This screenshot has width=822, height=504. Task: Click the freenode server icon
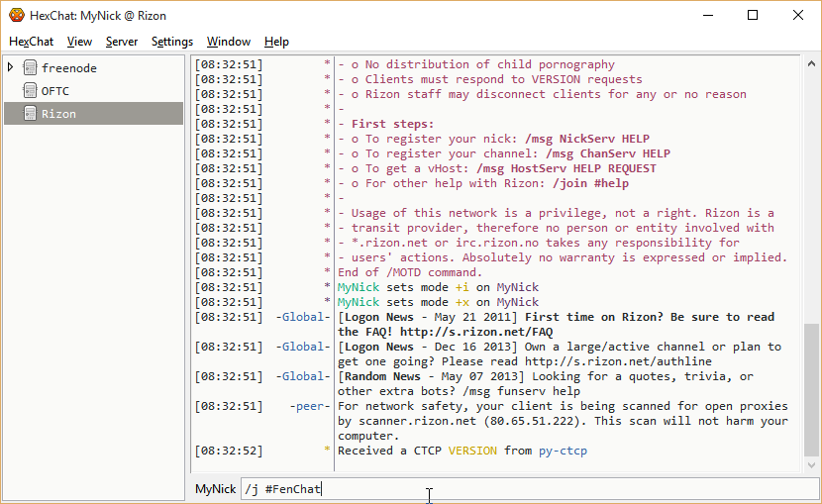30,67
